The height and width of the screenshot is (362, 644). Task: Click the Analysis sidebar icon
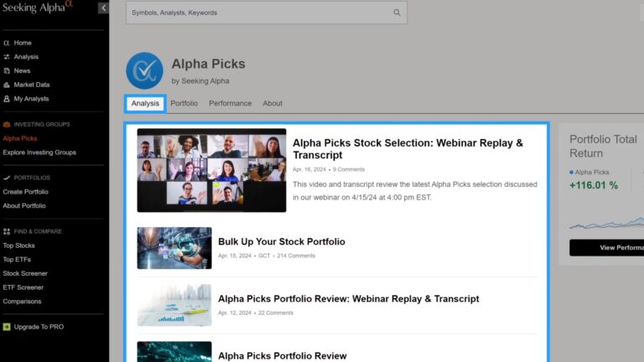7,57
